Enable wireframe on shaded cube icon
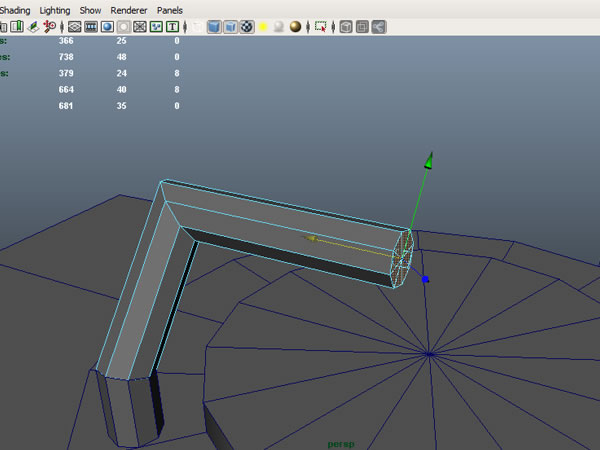The width and height of the screenshot is (600, 450). point(230,26)
